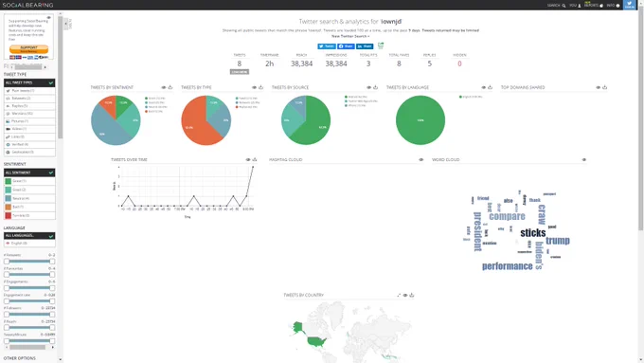This screenshot has height=363, width=644.
Task: Filter by Terrible sentiment
Action: [x=29, y=215]
